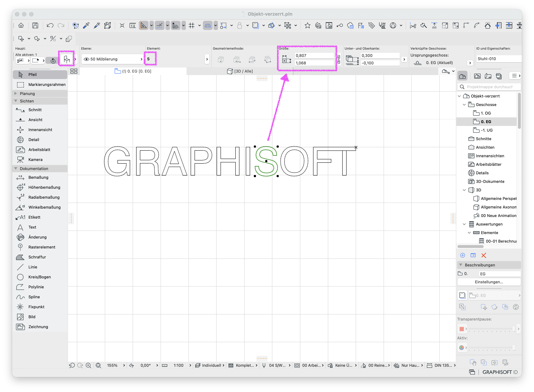Toggle the object tool button in info box
This screenshot has width=534, height=392.
click(67, 59)
